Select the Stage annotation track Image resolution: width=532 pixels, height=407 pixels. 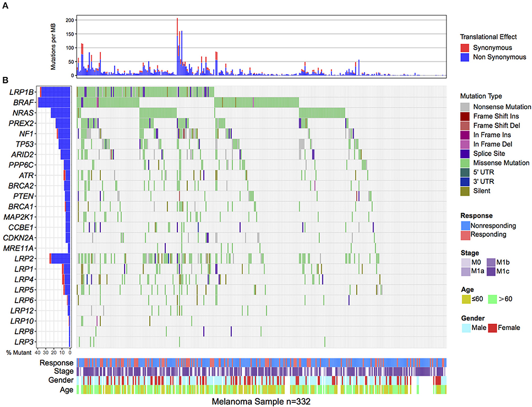pos(262,372)
